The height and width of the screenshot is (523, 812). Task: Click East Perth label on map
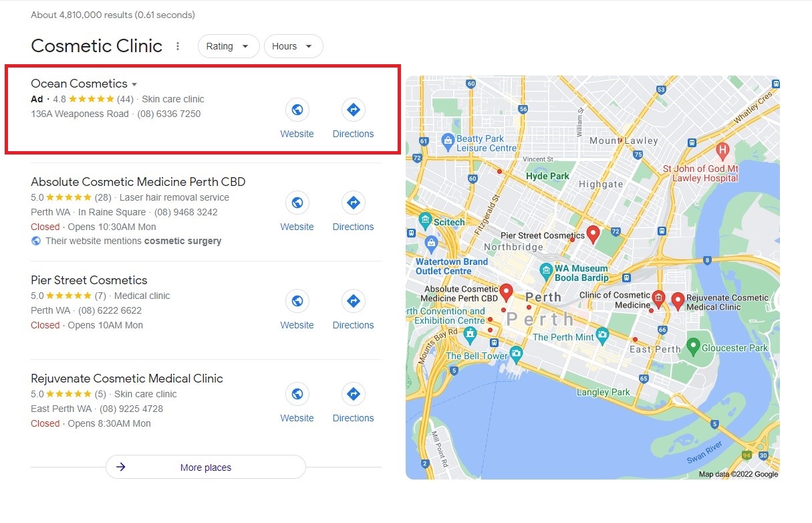click(x=655, y=349)
